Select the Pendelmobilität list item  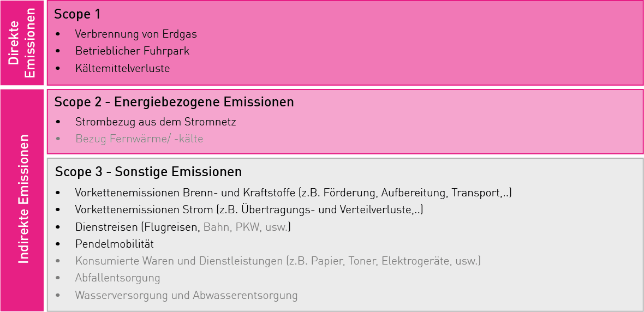115,244
